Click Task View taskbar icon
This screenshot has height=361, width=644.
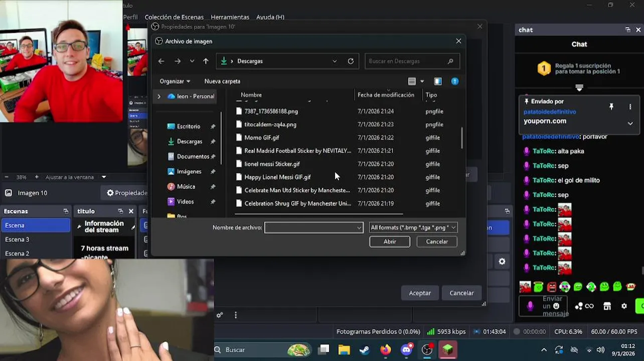pyautogui.click(x=324, y=350)
